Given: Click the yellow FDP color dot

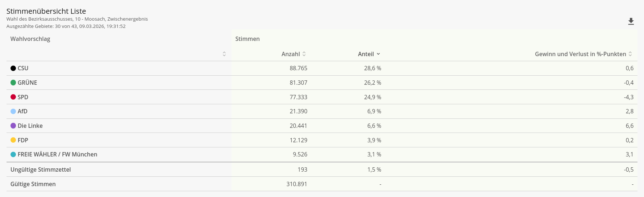Looking at the screenshot, I should [x=13, y=140].
